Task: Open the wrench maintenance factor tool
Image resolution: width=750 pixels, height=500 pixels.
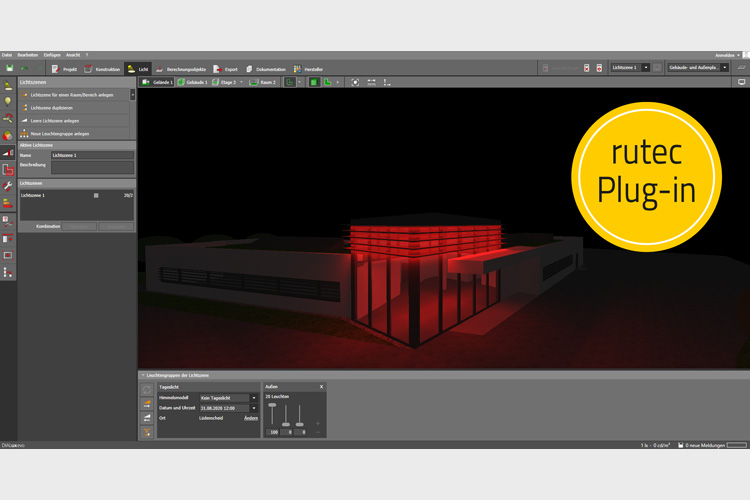Action: 8,186
